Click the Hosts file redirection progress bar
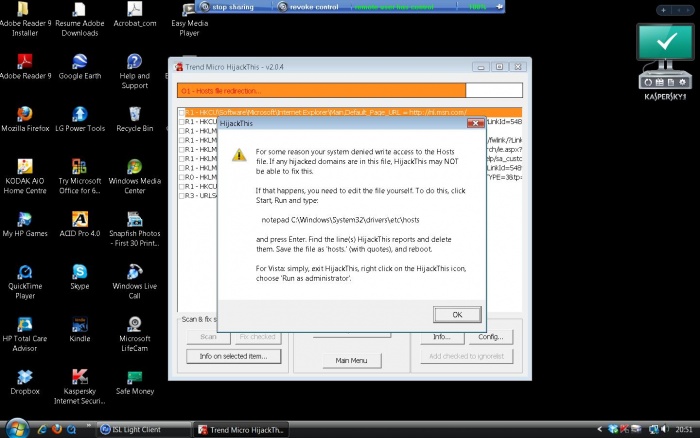Viewport: 700px width, 438px height. coord(350,90)
